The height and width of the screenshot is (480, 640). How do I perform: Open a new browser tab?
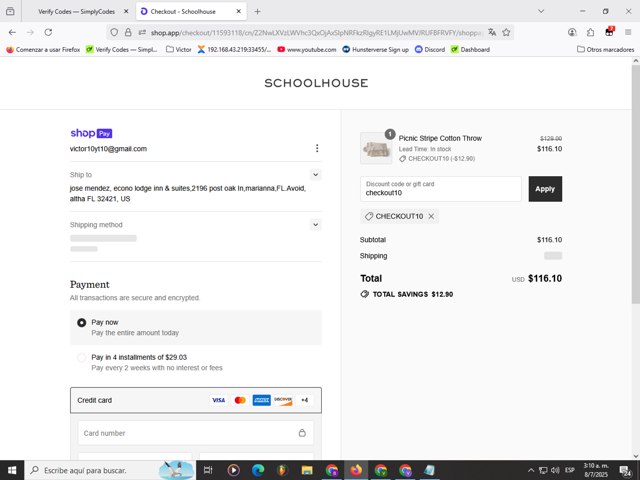pos(257,11)
